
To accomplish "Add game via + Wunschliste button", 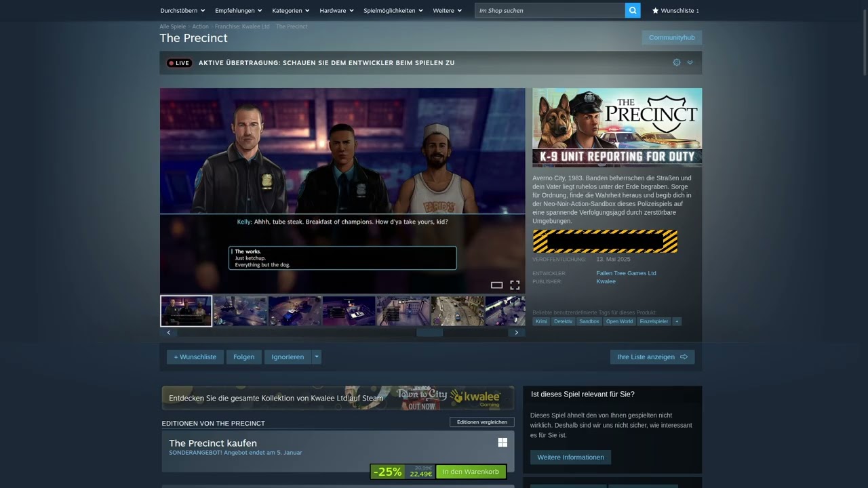I will pos(195,357).
